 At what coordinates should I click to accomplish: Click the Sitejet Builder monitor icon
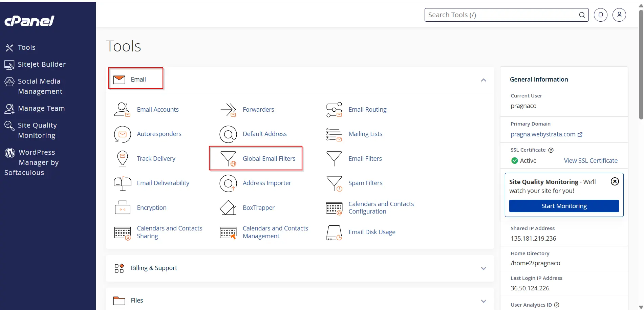(9, 65)
